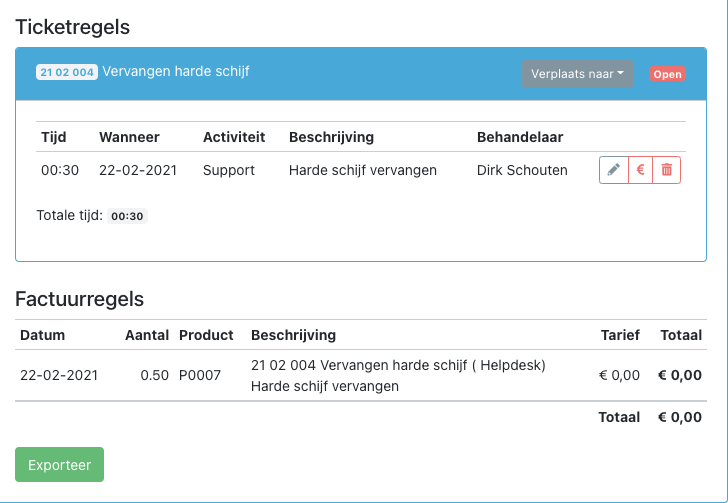Click the Factuurregels section heading

click(x=79, y=299)
